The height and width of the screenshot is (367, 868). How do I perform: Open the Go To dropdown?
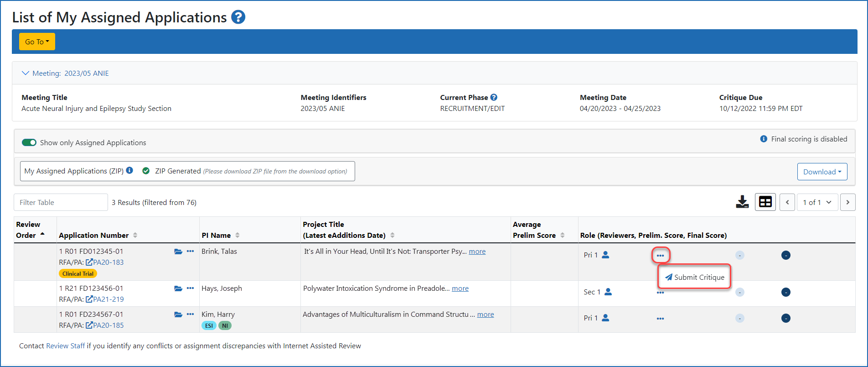pyautogui.click(x=37, y=42)
